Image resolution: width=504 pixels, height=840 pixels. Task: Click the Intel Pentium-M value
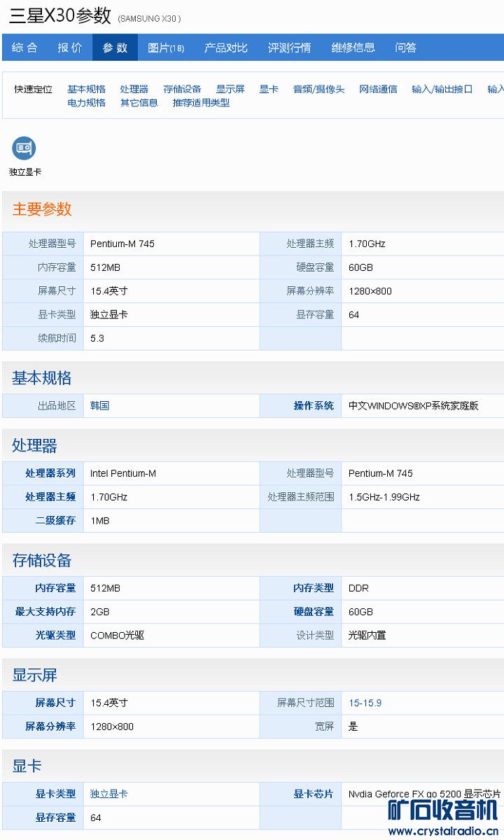[123, 473]
